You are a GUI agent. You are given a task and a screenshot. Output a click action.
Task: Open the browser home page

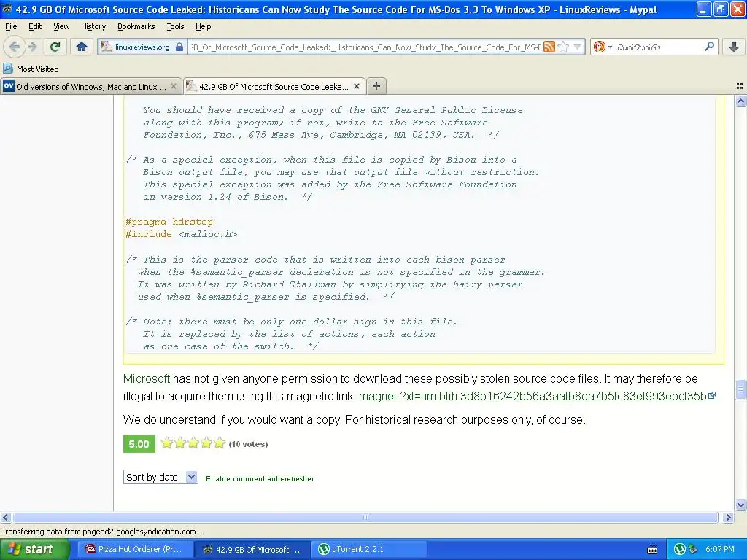[82, 47]
